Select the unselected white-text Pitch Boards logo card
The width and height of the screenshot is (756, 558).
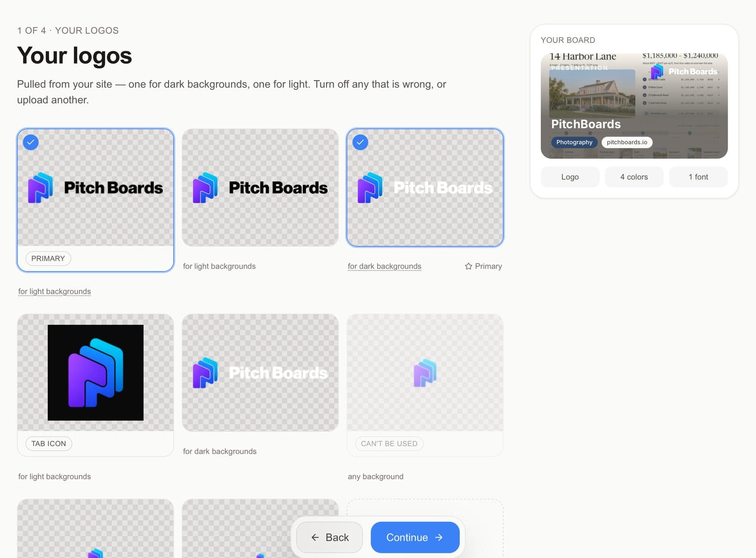coord(260,373)
